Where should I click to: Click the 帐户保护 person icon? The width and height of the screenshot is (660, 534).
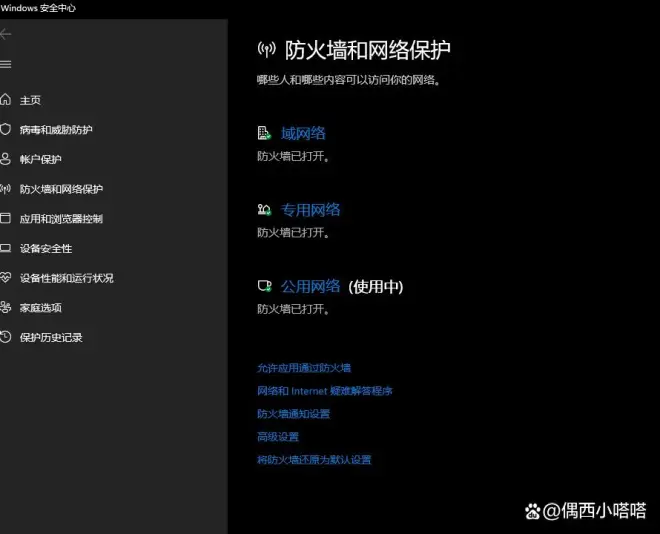6,160
